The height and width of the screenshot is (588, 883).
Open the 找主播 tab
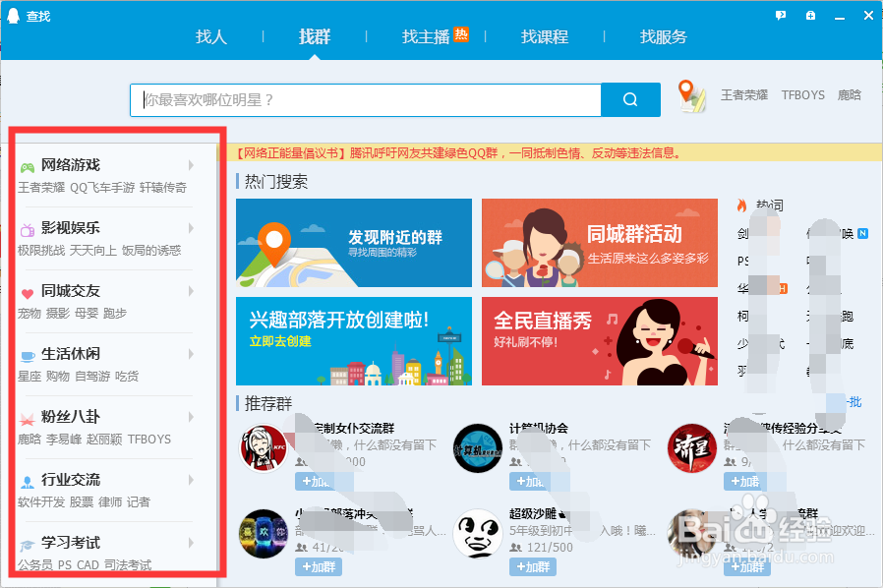coord(426,36)
